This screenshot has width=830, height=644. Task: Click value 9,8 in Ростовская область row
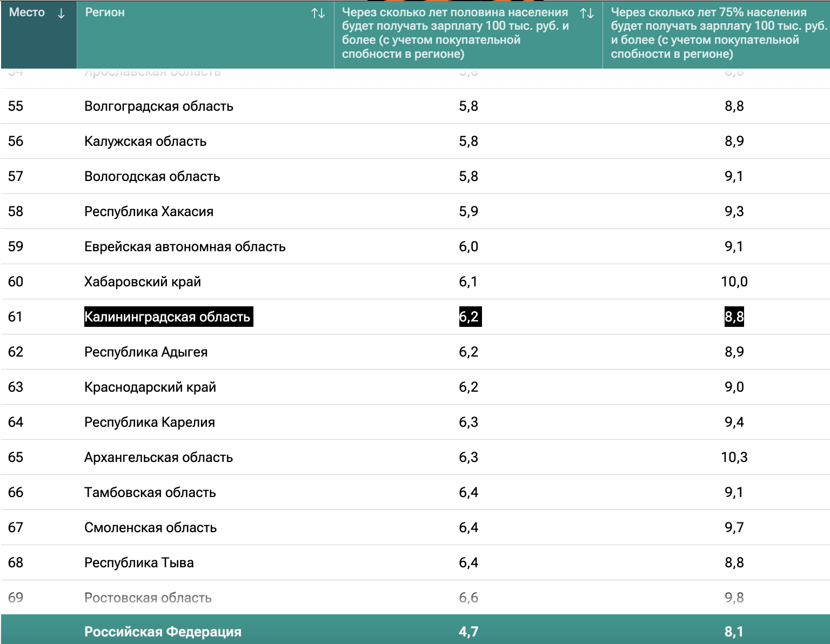(734, 598)
